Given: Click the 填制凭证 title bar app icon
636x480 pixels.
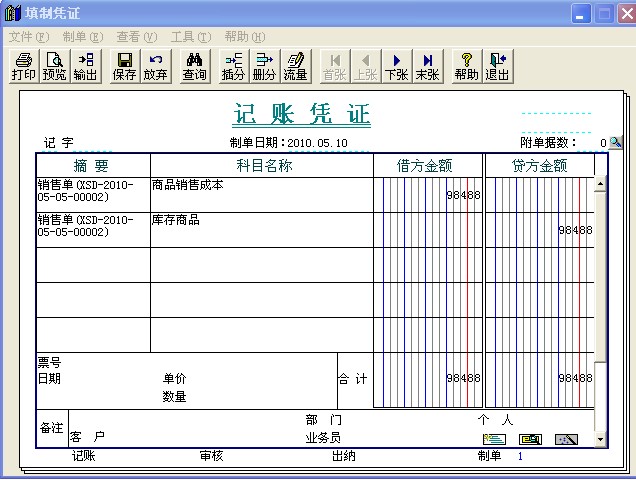Looking at the screenshot, I should (13, 13).
